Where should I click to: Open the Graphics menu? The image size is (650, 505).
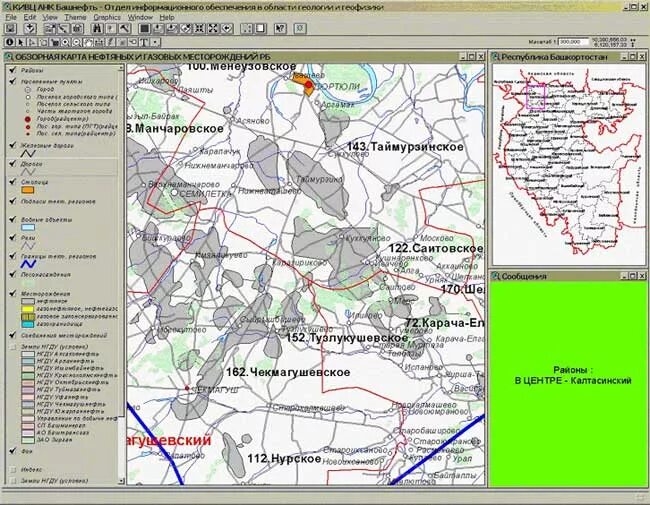pyautogui.click(x=107, y=17)
